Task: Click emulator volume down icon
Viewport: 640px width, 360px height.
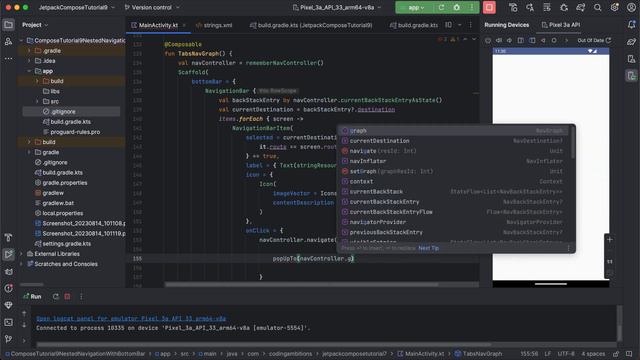Action: click(x=509, y=40)
